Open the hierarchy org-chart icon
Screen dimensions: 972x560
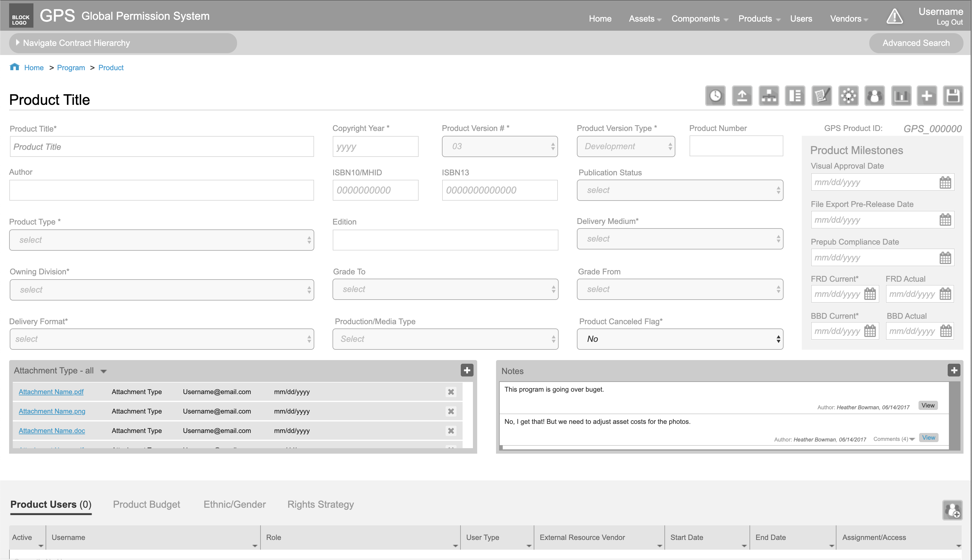tap(769, 96)
